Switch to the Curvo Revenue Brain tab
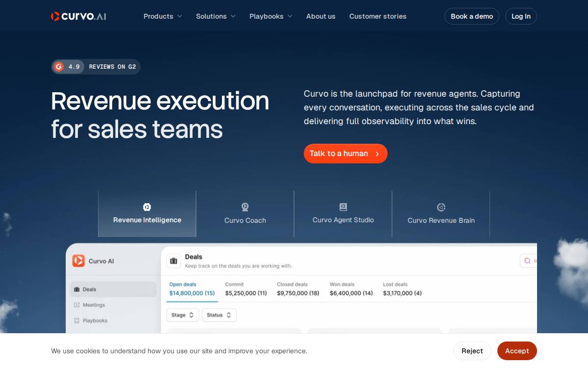The height and width of the screenshot is (368, 588). pyautogui.click(x=441, y=214)
